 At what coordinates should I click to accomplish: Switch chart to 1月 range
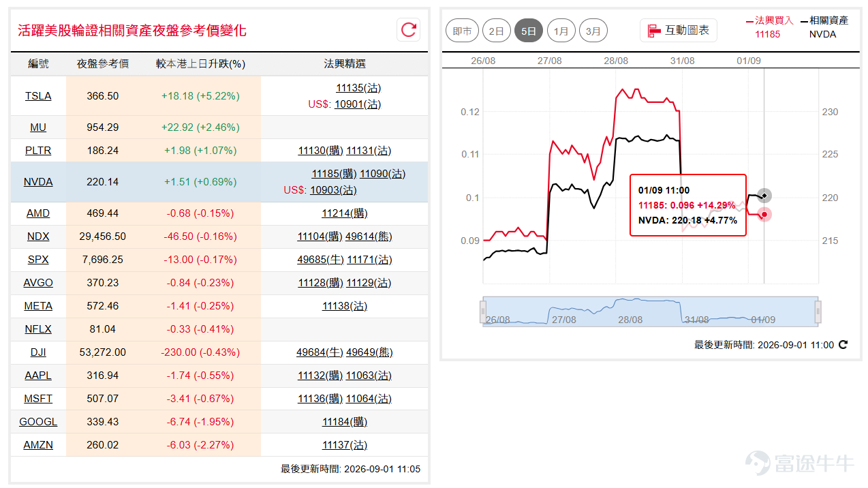(561, 31)
